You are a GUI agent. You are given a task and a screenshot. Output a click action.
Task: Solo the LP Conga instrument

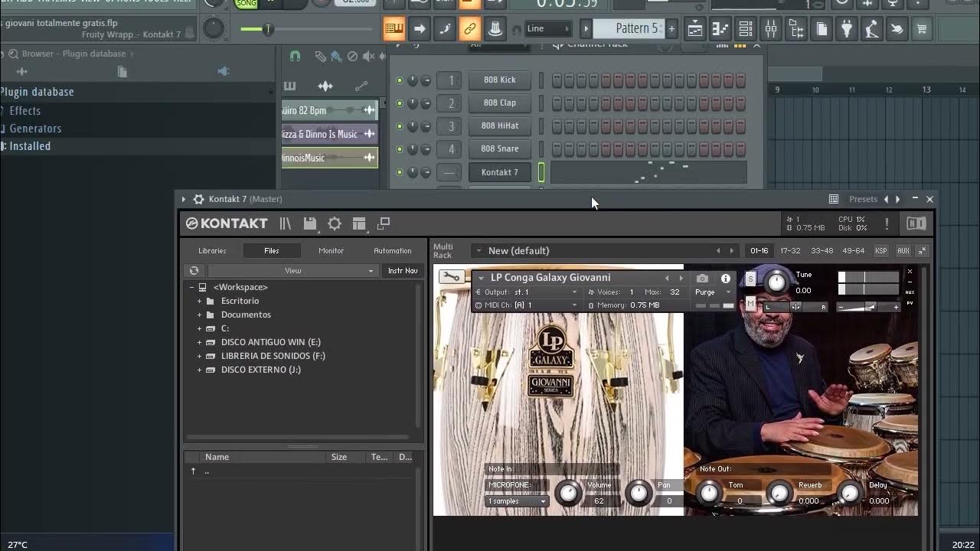[x=750, y=279]
